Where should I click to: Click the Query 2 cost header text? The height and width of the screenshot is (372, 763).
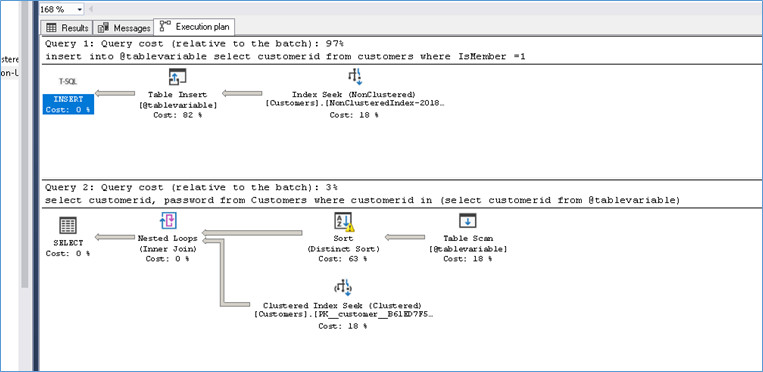click(191, 187)
